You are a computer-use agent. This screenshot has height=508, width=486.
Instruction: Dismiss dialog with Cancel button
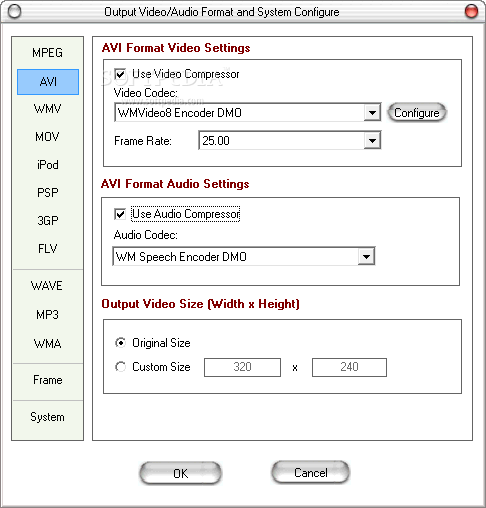coord(311,472)
